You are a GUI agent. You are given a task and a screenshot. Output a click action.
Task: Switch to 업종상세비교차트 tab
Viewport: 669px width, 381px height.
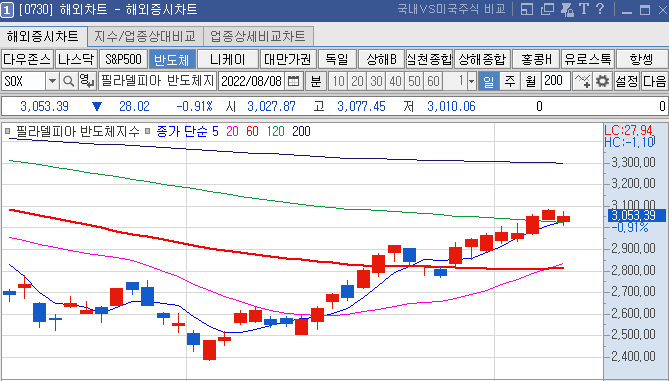click(258, 36)
